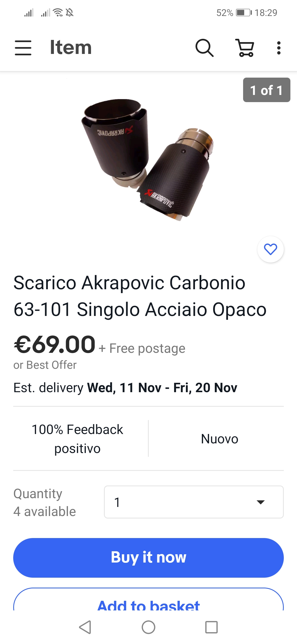
Task: Tap the Free postage text
Action: pos(147,348)
